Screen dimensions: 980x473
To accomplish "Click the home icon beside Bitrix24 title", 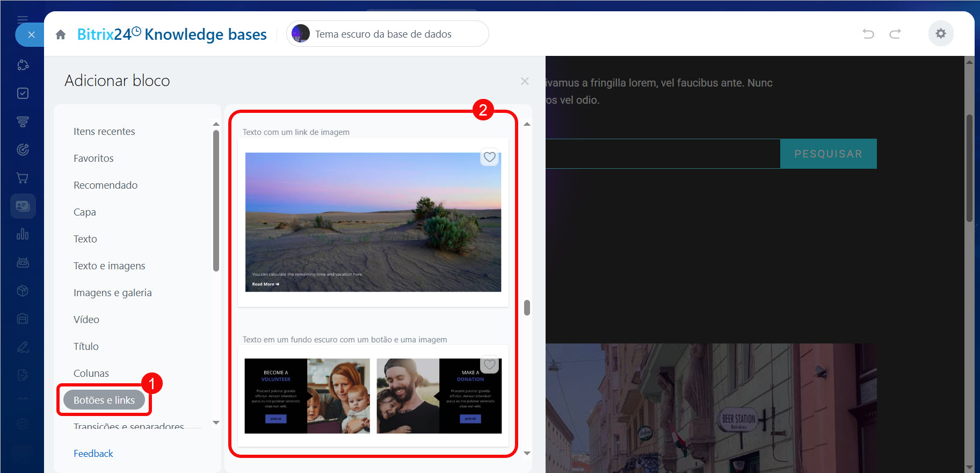I will pos(61,35).
